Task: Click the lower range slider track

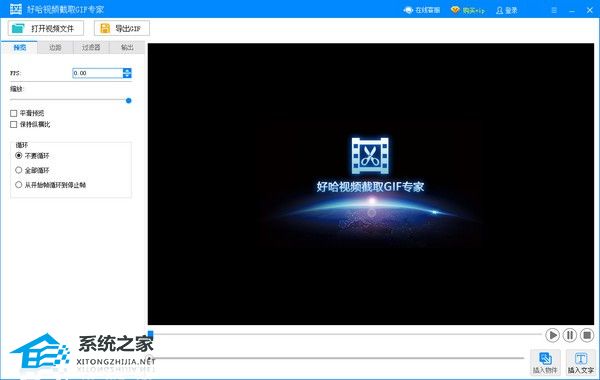Action: (x=337, y=358)
